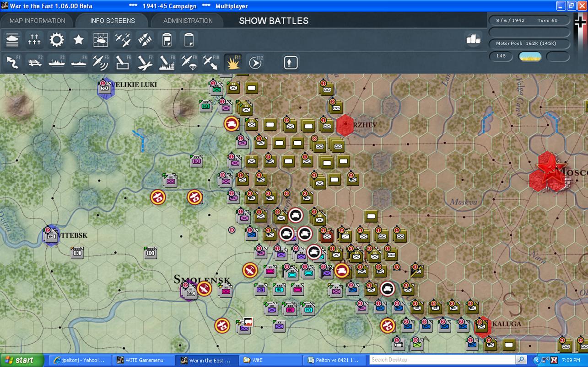Viewport: 588px width, 367px height.
Task: Select the F1 move mode arrow
Action: click(12, 62)
